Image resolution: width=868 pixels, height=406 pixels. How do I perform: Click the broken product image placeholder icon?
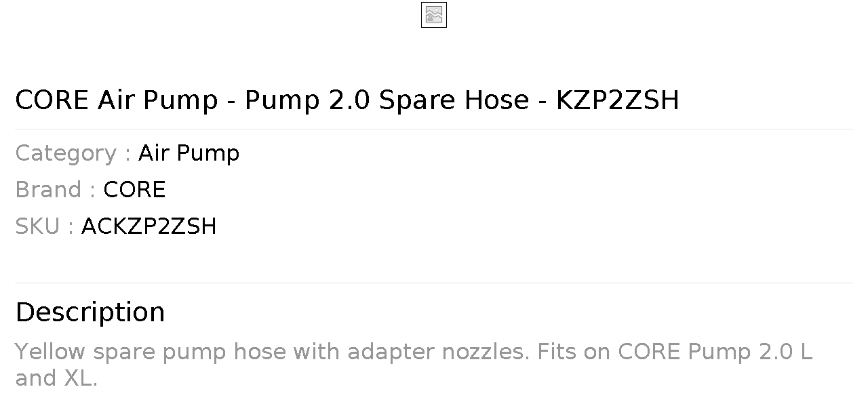(434, 15)
